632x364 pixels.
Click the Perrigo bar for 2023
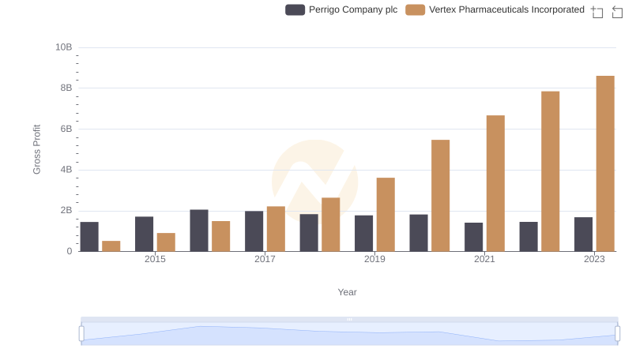(583, 234)
